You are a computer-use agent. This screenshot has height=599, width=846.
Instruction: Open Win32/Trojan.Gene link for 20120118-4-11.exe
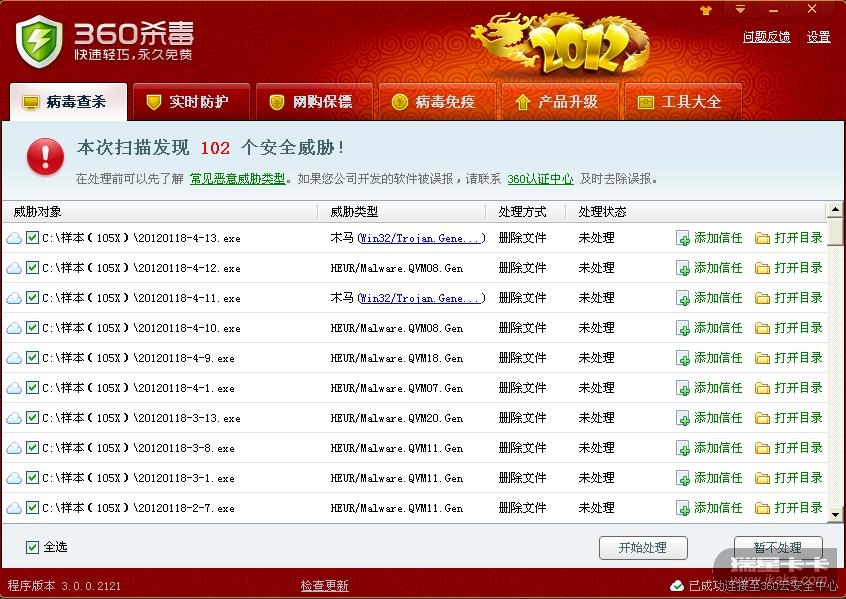point(420,298)
